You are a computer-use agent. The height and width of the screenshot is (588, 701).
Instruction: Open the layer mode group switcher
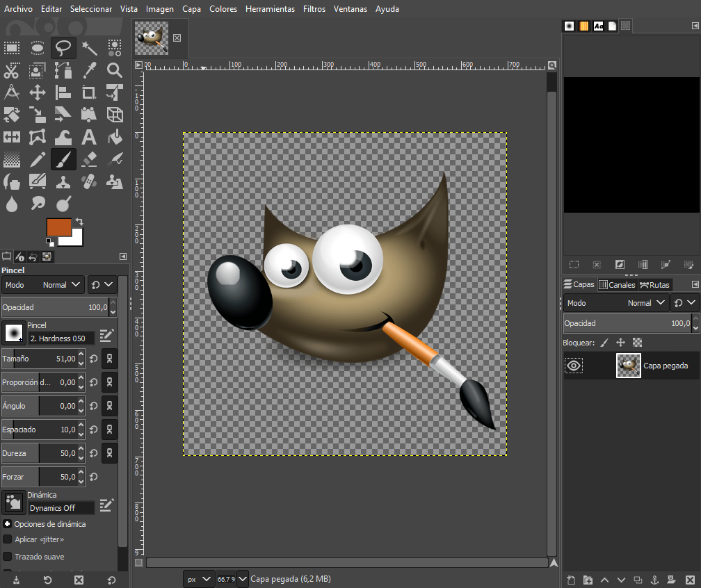coord(684,303)
